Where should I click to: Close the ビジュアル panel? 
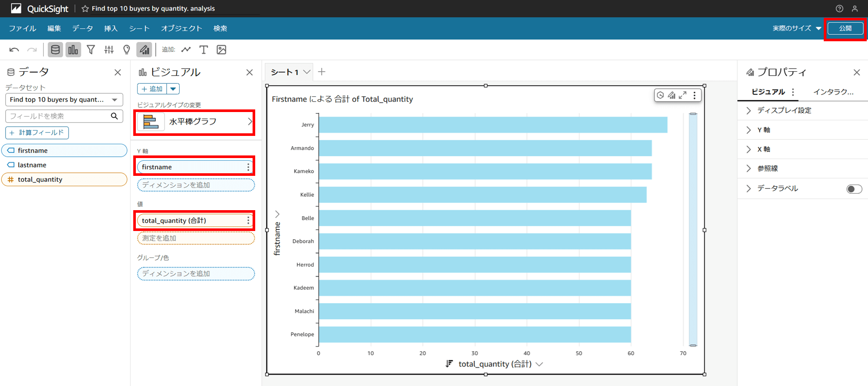(250, 73)
